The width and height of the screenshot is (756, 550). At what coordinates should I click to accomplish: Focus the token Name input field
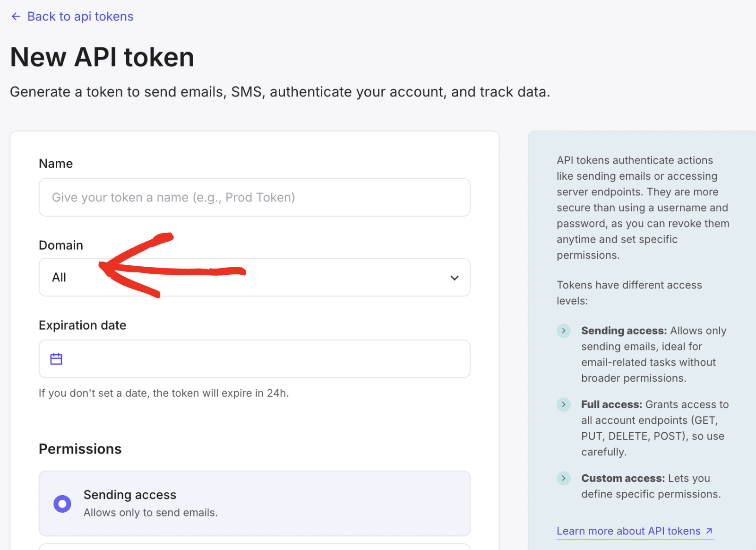pos(254,197)
